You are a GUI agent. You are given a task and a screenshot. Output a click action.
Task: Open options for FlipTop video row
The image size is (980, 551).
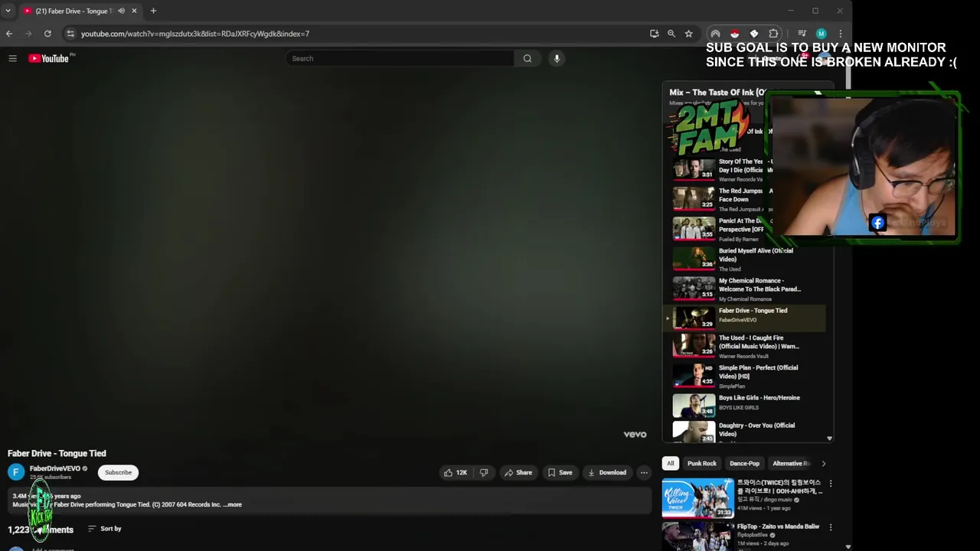coord(830,527)
